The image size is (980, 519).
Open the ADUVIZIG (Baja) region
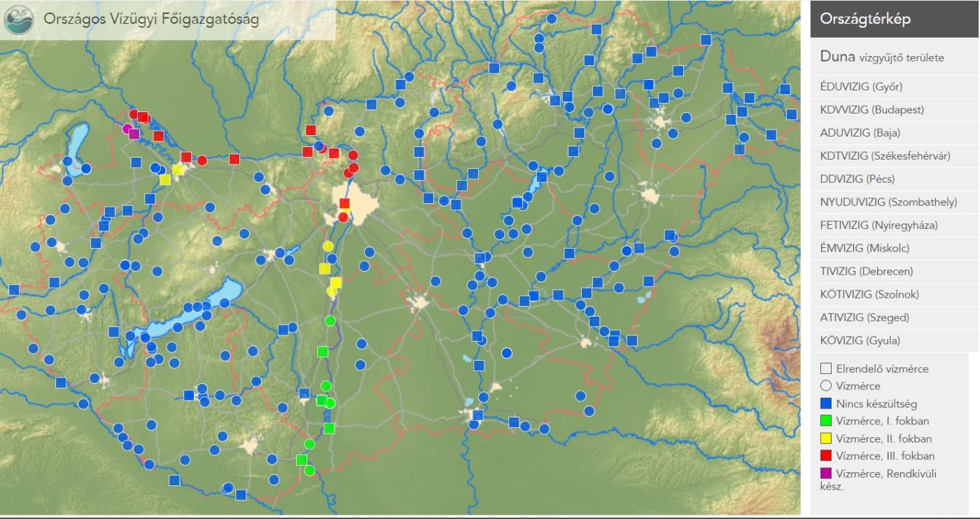pyautogui.click(x=860, y=133)
